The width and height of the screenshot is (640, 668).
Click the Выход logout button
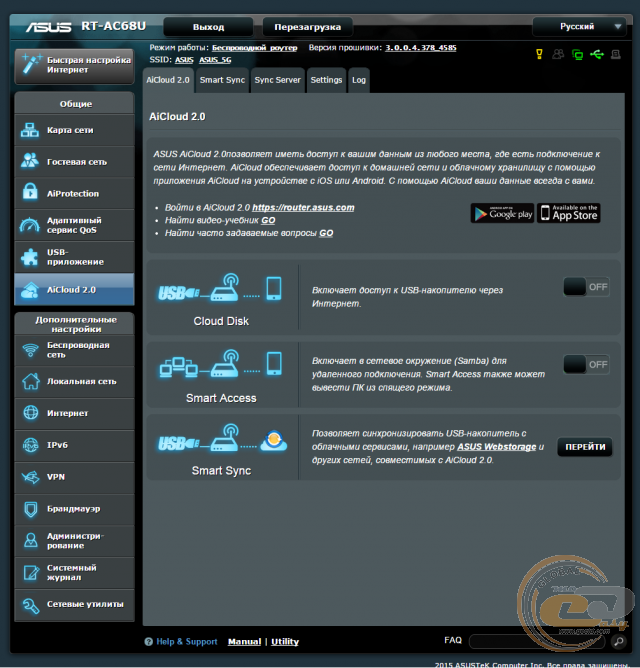pyautogui.click(x=208, y=27)
